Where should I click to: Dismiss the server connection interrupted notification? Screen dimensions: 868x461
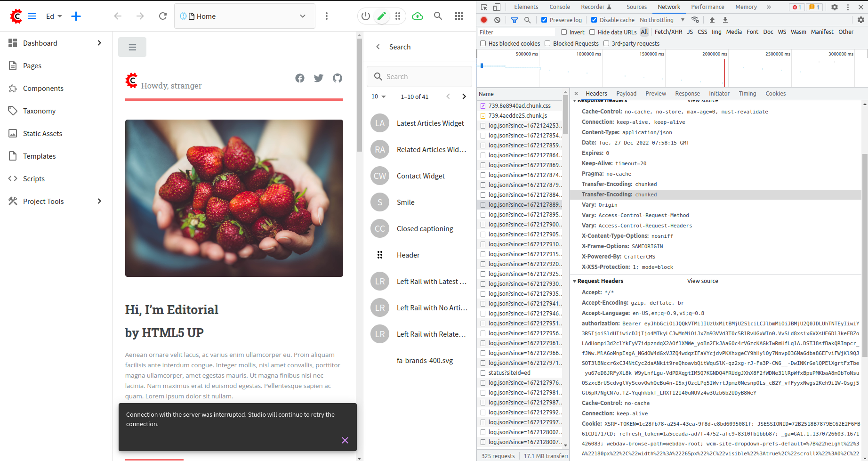(x=345, y=440)
